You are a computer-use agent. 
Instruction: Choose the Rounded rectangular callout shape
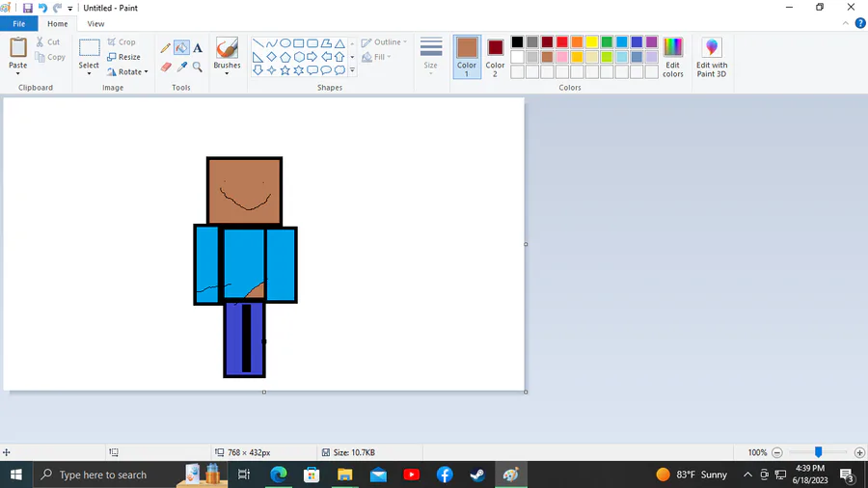[312, 70]
